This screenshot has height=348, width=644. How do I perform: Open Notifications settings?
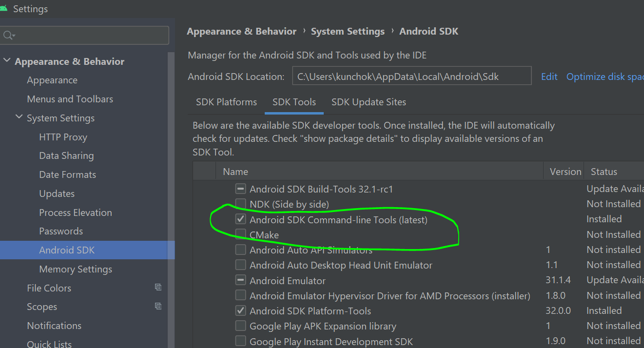point(54,326)
